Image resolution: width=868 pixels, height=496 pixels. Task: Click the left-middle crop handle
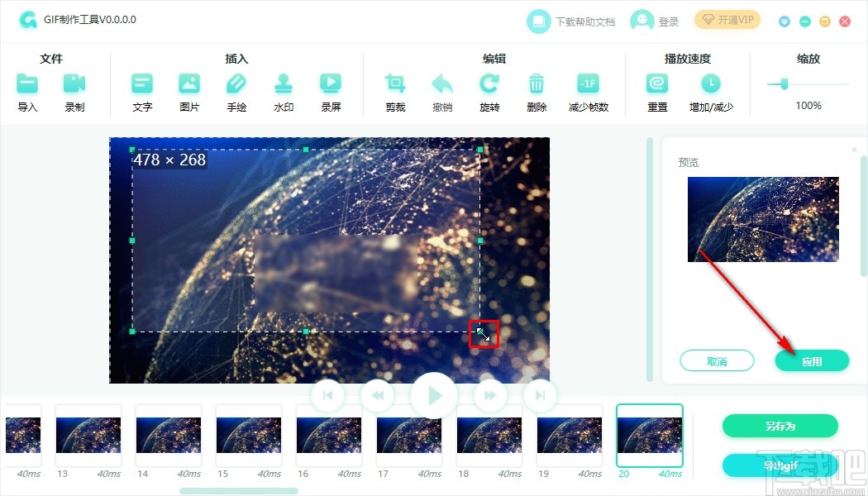click(132, 241)
